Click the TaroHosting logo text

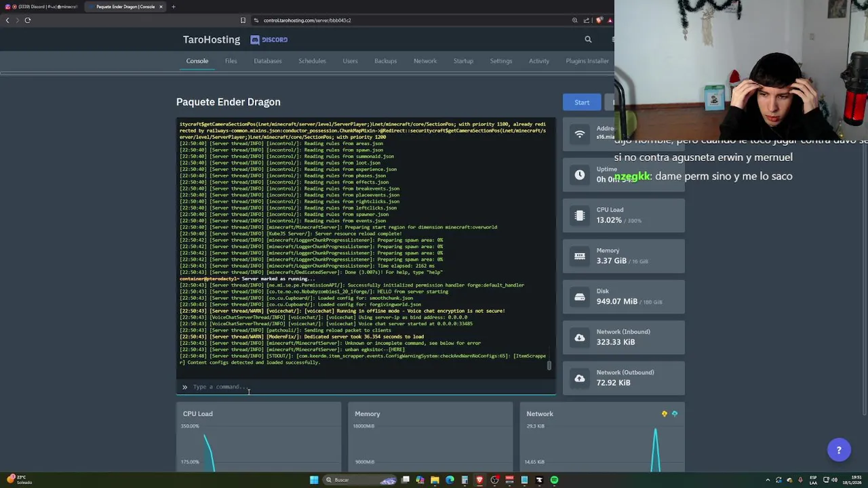point(212,39)
